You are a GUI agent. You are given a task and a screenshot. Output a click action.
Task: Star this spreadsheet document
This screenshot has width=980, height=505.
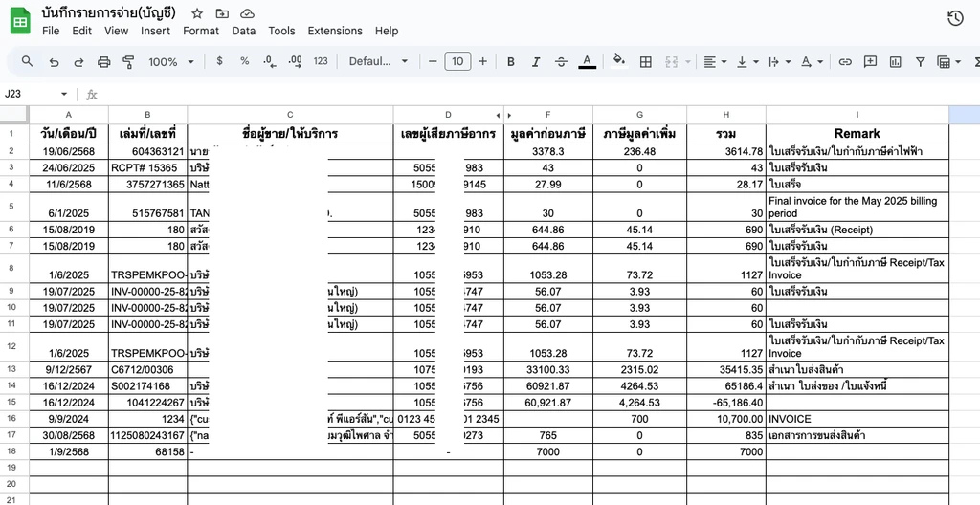click(x=197, y=13)
